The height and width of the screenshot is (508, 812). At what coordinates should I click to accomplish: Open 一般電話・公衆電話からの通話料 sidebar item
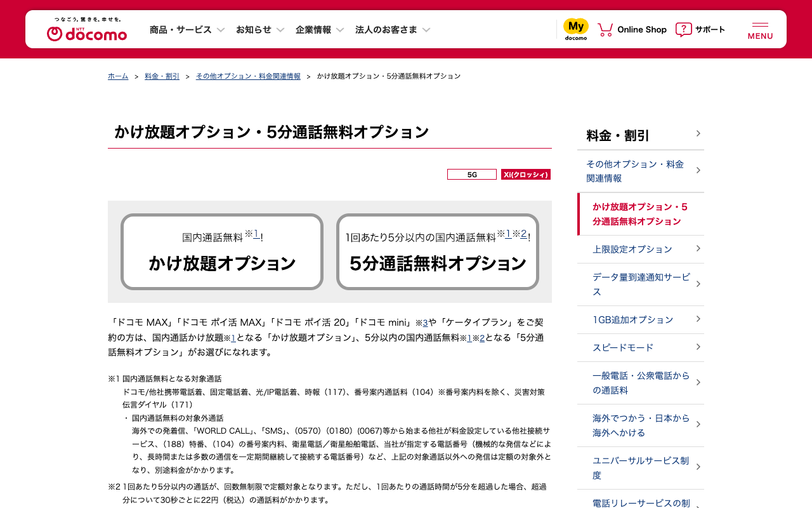pos(641,383)
